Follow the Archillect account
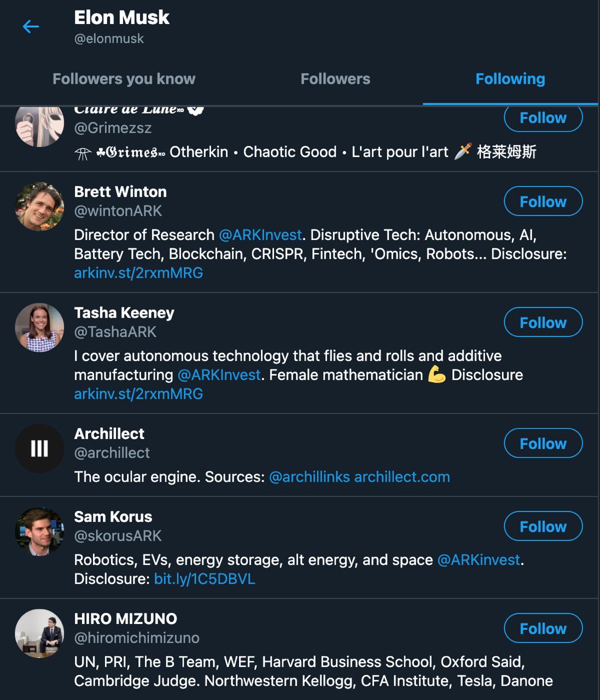The width and height of the screenshot is (600, 700). coord(543,443)
